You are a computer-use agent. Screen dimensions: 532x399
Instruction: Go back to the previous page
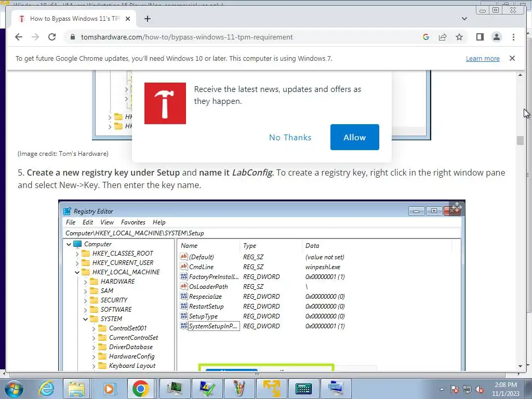tap(19, 37)
